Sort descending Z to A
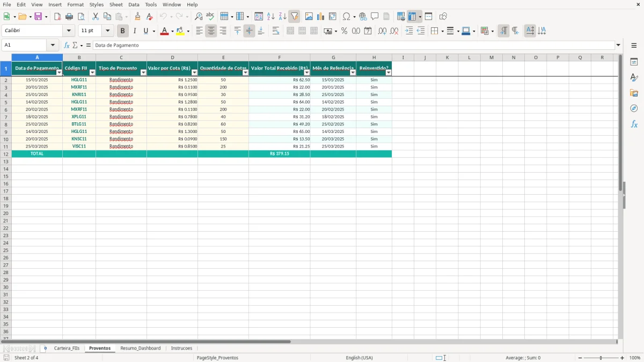 (282, 17)
